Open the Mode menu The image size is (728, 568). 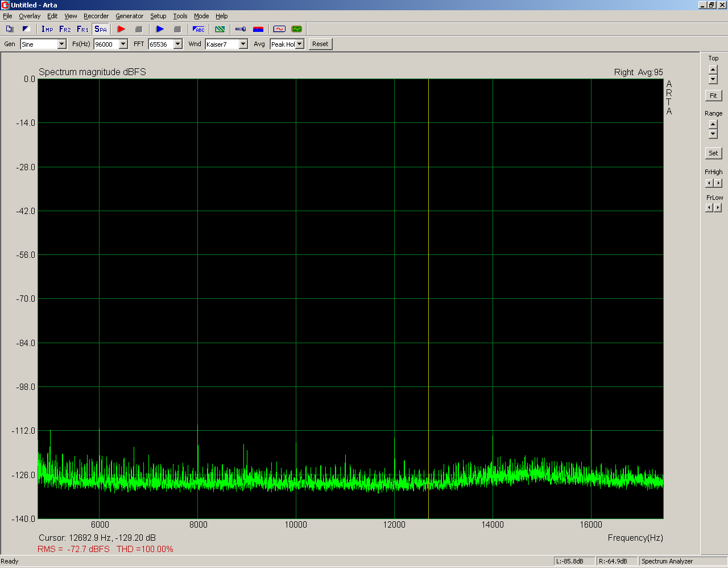click(201, 16)
